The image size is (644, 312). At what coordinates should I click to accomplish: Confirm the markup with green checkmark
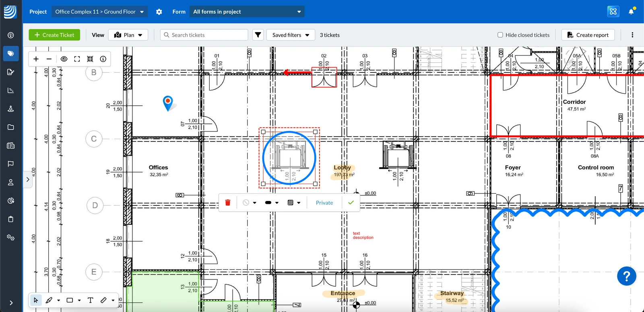point(351,203)
